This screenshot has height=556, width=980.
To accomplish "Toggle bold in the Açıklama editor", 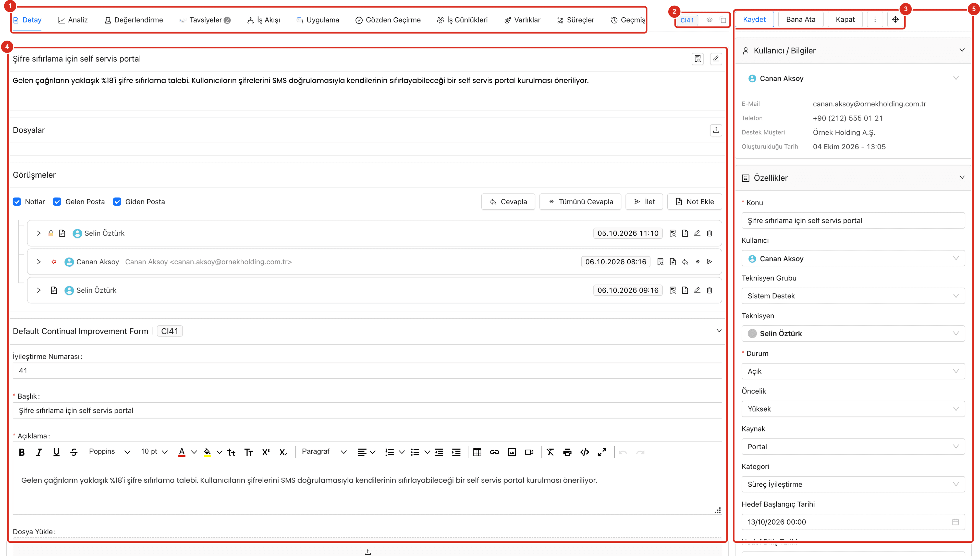I will coord(22,452).
